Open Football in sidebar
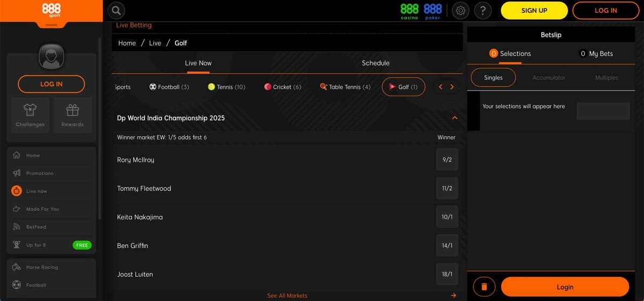 (52, 285)
